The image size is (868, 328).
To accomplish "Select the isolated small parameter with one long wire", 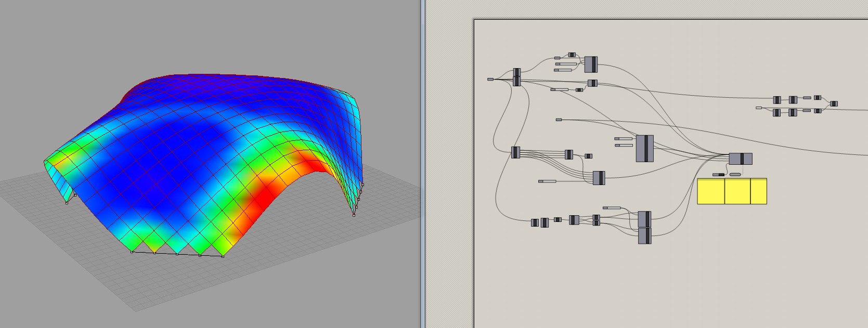I will pos(559,120).
